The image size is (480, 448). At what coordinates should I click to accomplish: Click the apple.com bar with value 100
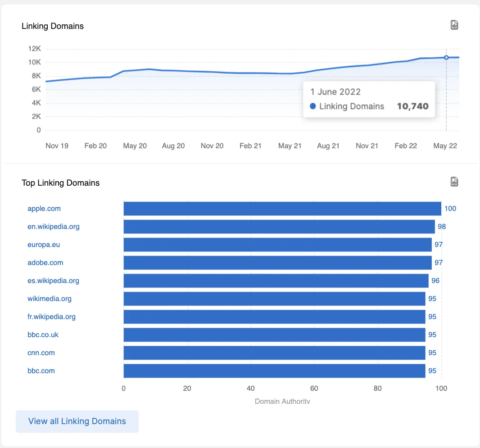(282, 209)
